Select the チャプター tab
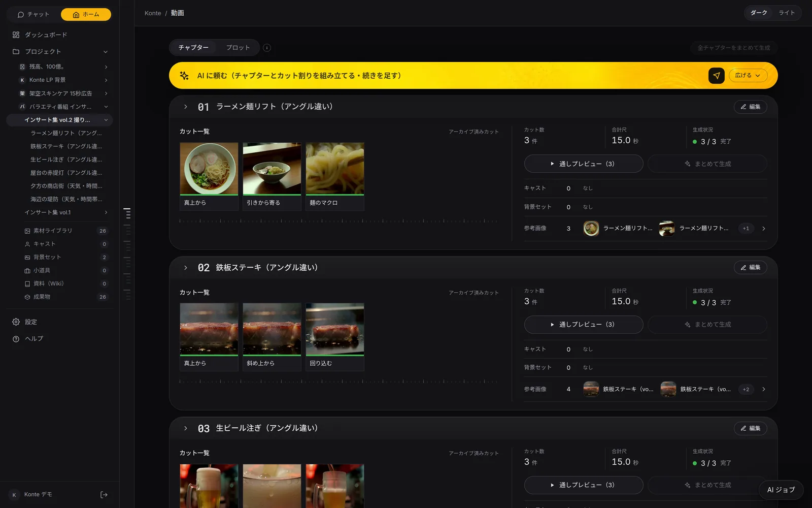The height and width of the screenshot is (508, 812). [193, 48]
